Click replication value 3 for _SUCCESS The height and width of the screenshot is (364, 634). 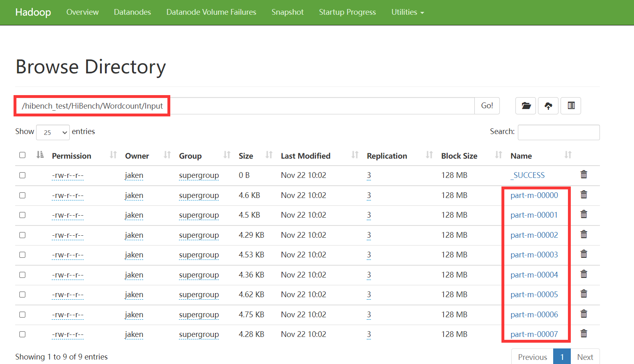click(x=369, y=175)
